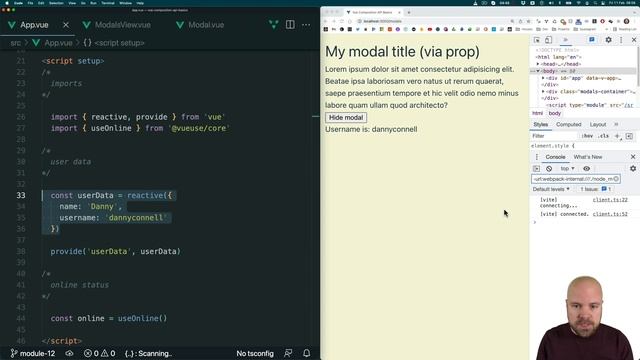Toggle the :hov element state button
Viewport: 640px width, 360px height.
pos(587,136)
